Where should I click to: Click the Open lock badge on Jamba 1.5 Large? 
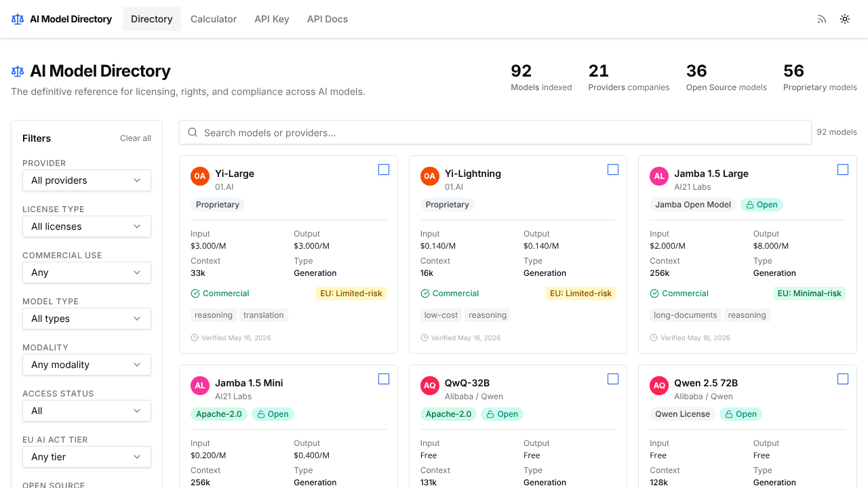click(762, 205)
